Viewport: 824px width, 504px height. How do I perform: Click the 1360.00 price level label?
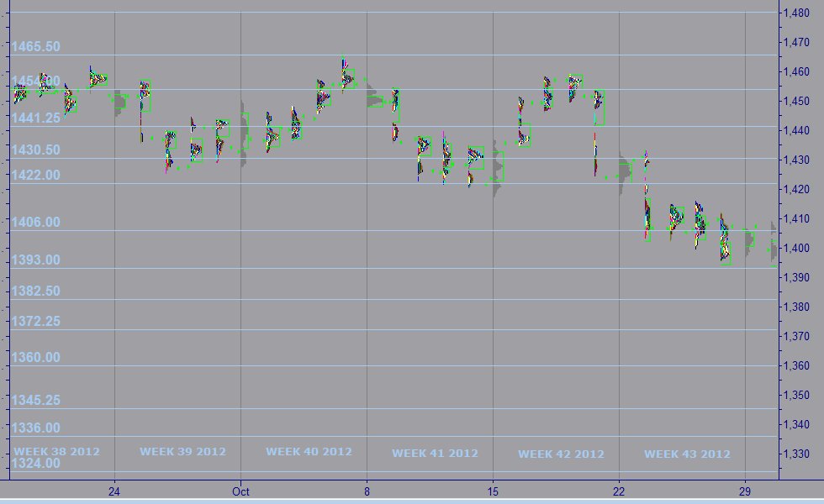35,357
